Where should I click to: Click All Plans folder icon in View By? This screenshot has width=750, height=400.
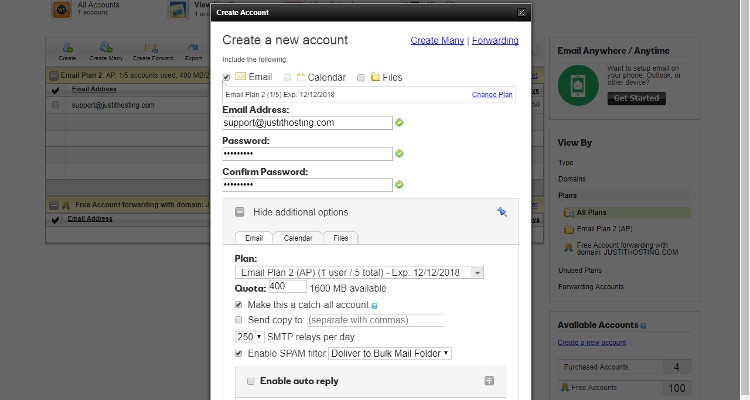coord(569,212)
